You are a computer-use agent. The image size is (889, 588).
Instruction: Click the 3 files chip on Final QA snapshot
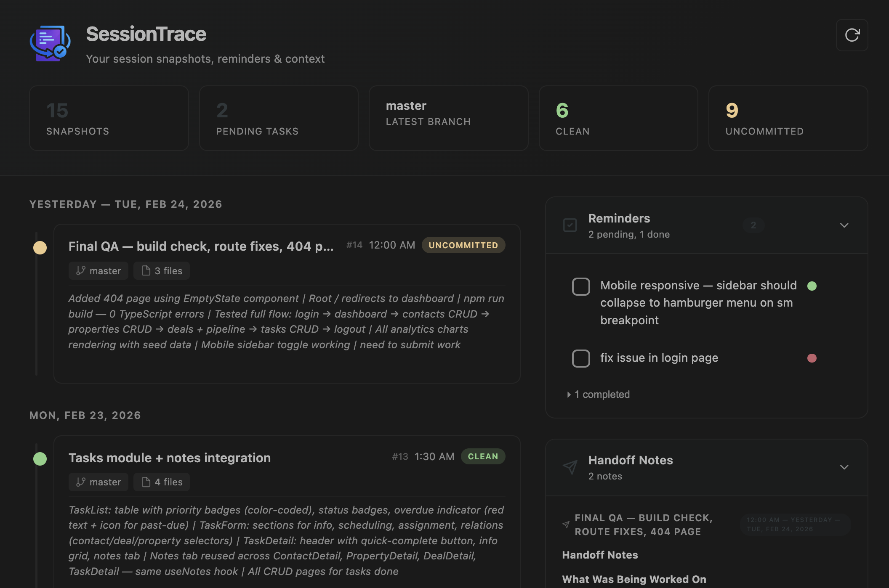click(x=162, y=271)
